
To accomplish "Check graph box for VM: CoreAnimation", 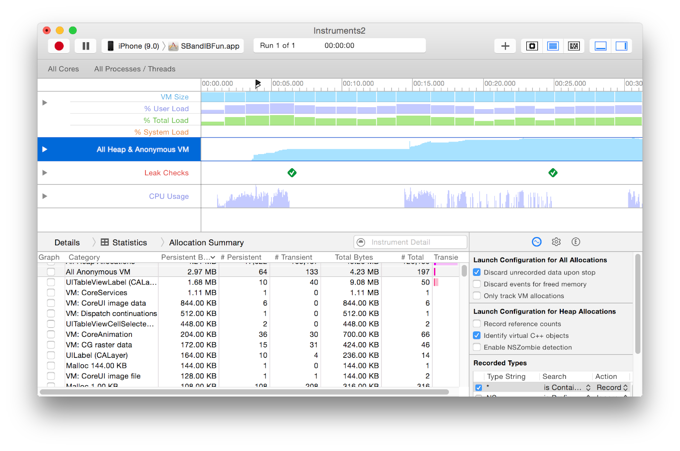I will (51, 334).
